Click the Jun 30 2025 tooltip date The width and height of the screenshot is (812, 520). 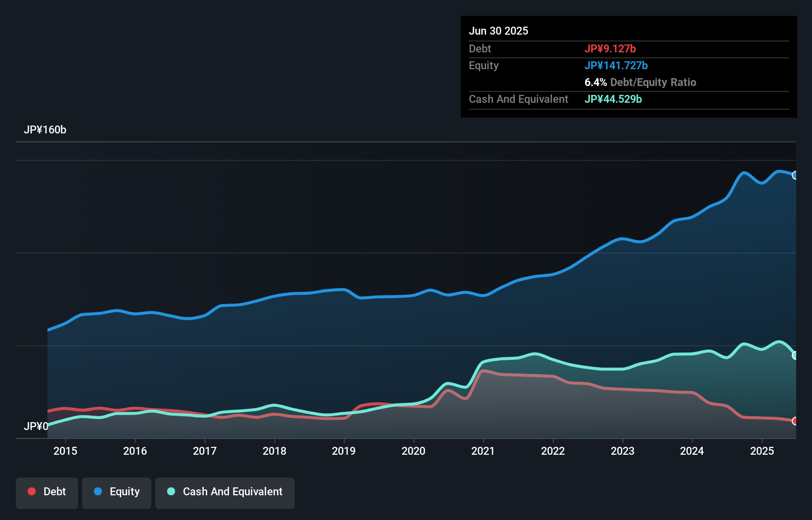point(498,31)
